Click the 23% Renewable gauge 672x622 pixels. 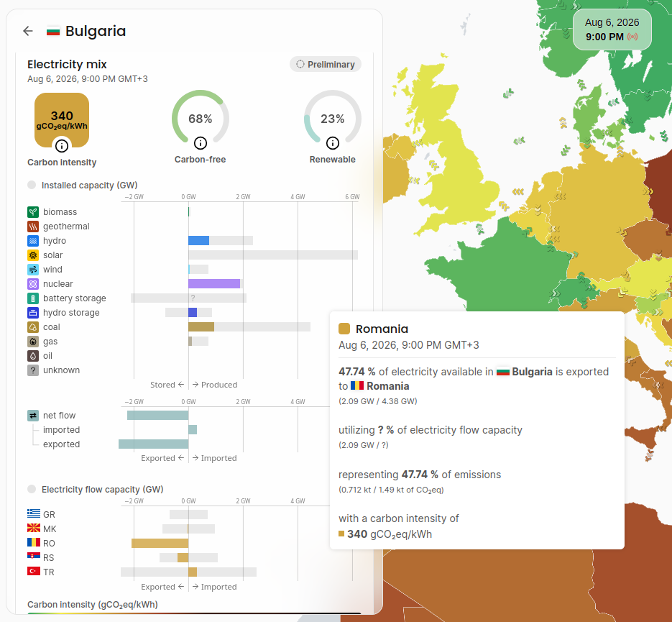[333, 119]
